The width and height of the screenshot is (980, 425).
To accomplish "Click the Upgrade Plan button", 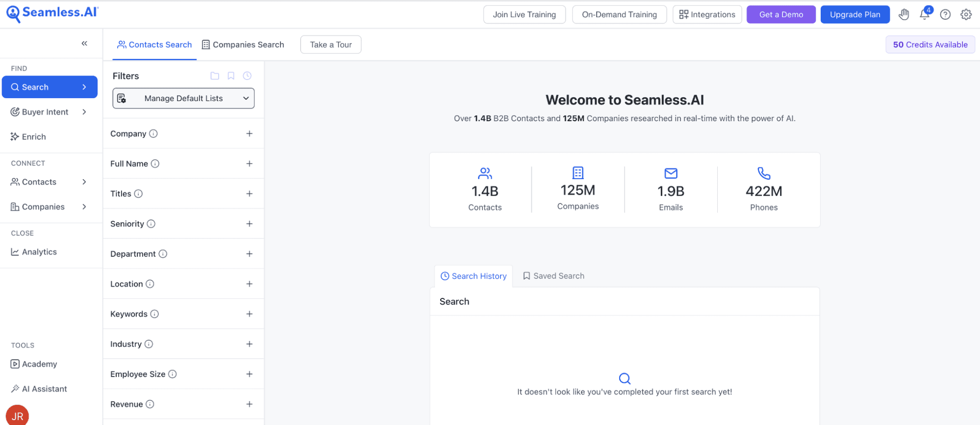I will (855, 15).
